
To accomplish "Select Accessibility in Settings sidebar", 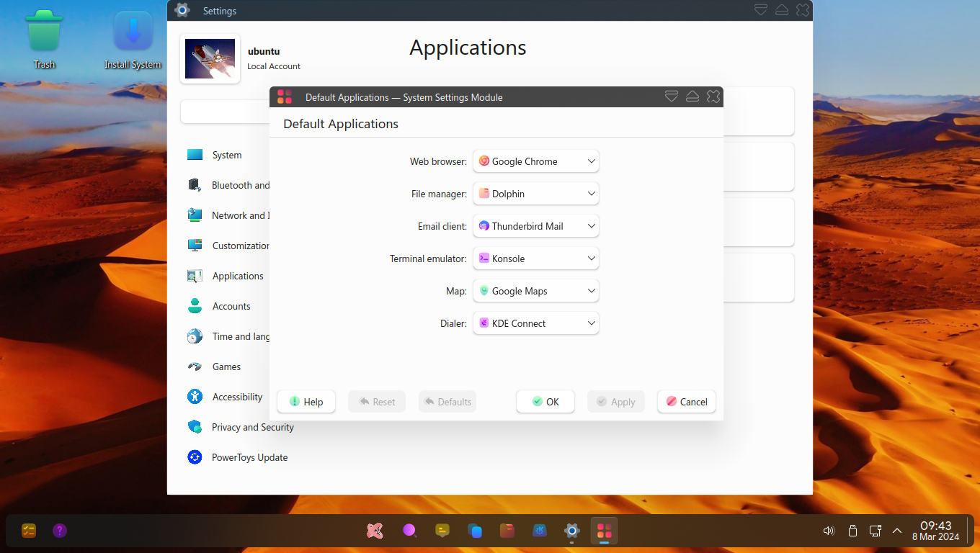I will point(237,397).
